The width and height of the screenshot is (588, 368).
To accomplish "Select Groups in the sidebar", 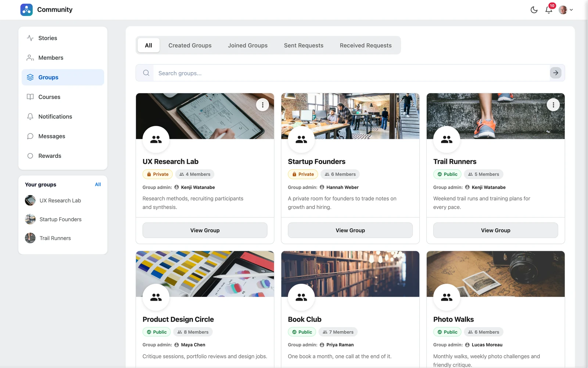I will pos(63,77).
